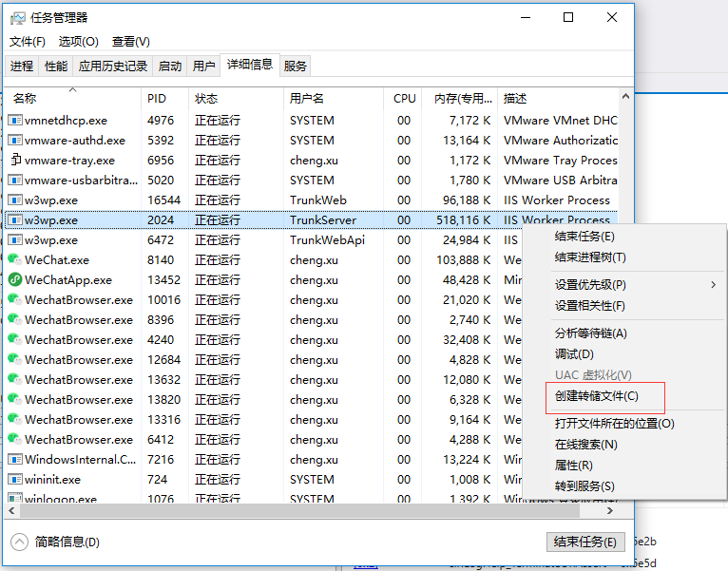Click the 结束任务(E) button at bottom
The height and width of the screenshot is (571, 728).
pyautogui.click(x=585, y=542)
